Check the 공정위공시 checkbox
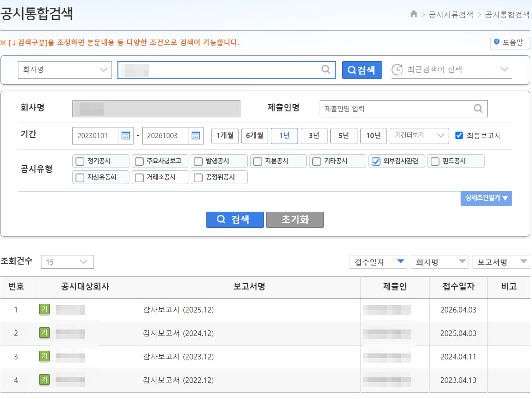The width and height of the screenshot is (532, 399). (198, 178)
